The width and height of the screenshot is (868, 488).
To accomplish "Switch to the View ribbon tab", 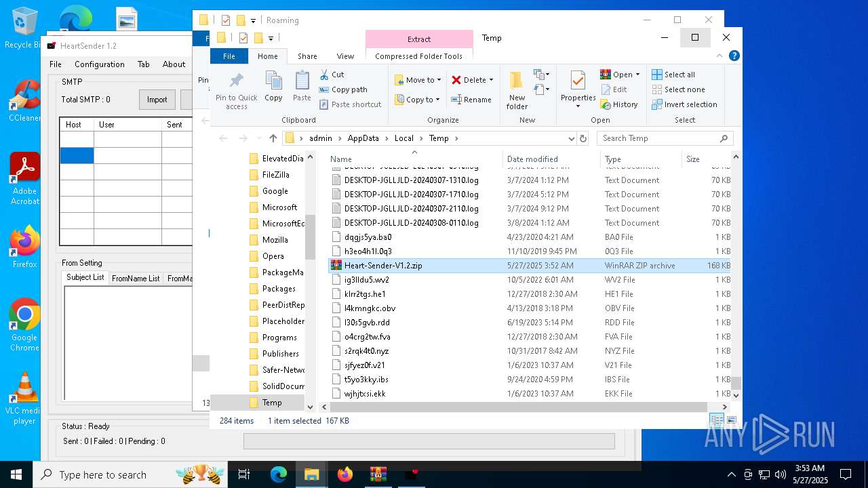I will 345,56.
